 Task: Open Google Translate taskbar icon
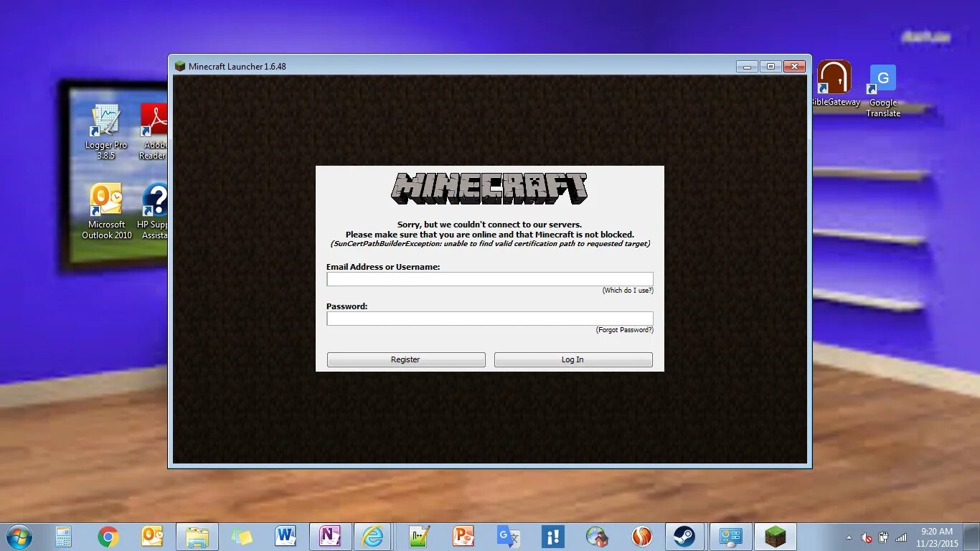508,537
